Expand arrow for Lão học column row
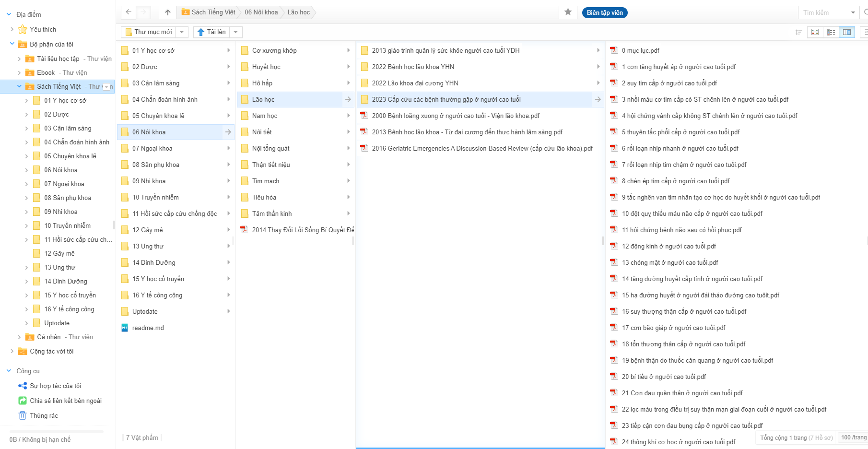The height and width of the screenshot is (449, 868). coord(348,99)
